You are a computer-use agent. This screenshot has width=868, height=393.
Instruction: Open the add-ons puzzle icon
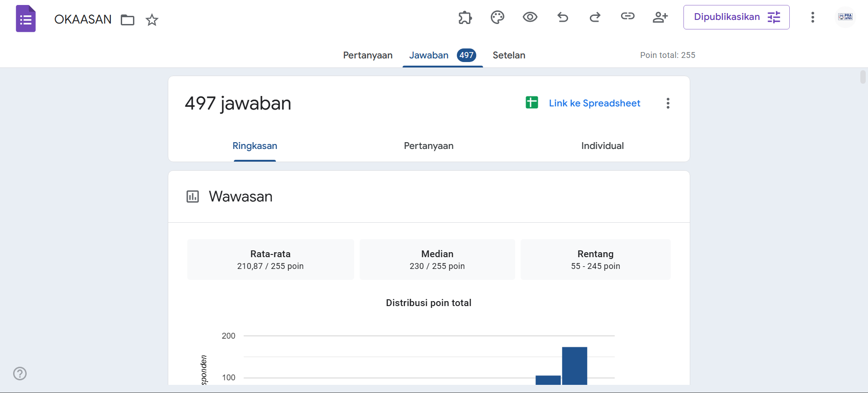click(x=465, y=18)
